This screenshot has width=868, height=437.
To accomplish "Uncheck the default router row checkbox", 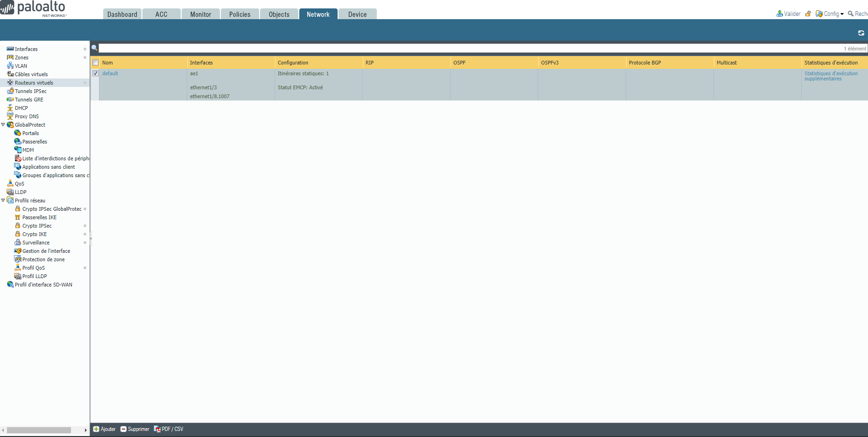I will [x=96, y=73].
